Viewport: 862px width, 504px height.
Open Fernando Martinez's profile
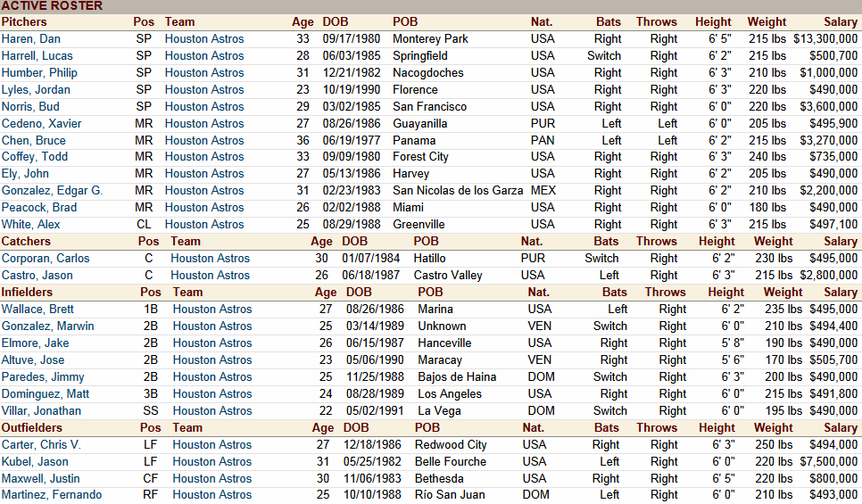click(x=51, y=494)
